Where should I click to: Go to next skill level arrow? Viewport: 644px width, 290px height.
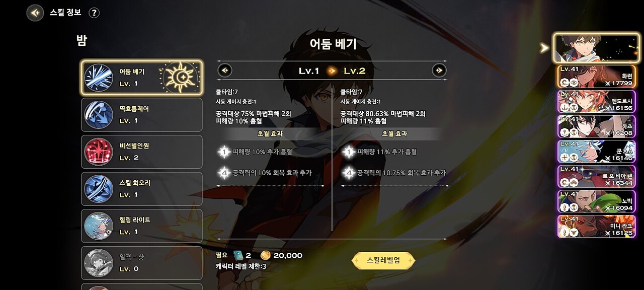click(x=439, y=70)
